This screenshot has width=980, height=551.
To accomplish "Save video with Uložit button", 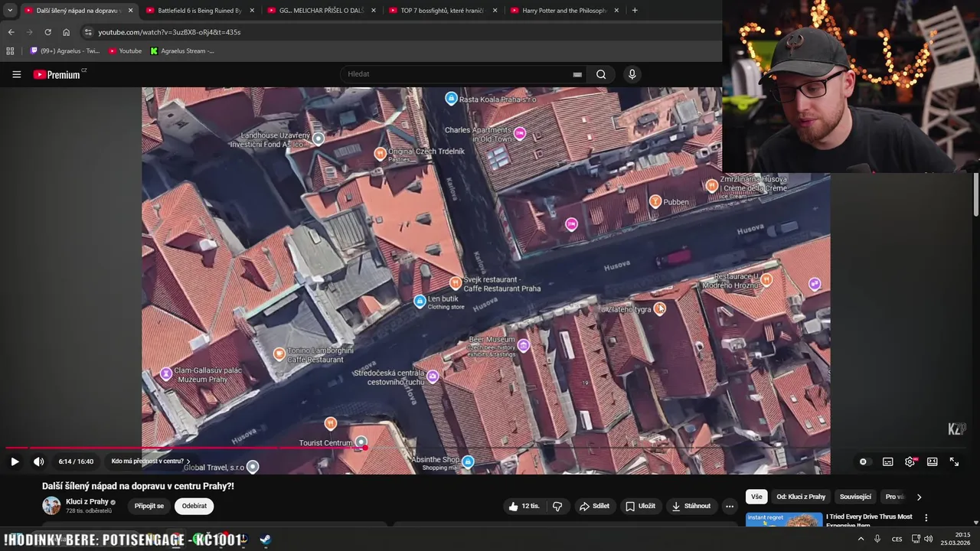I will (639, 506).
